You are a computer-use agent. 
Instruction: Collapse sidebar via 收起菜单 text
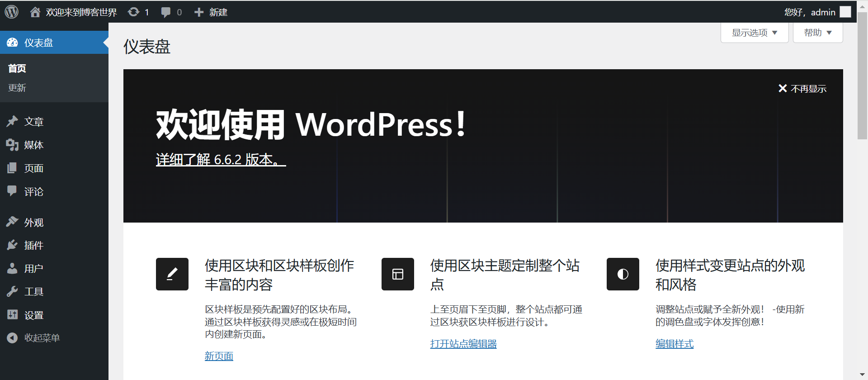pyautogui.click(x=42, y=338)
